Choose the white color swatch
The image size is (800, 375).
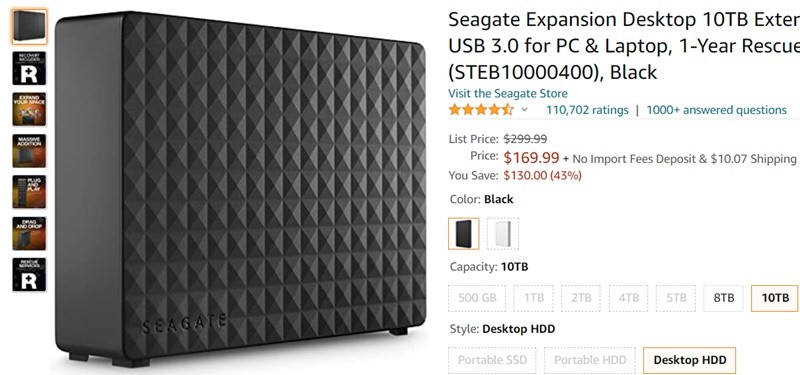503,234
